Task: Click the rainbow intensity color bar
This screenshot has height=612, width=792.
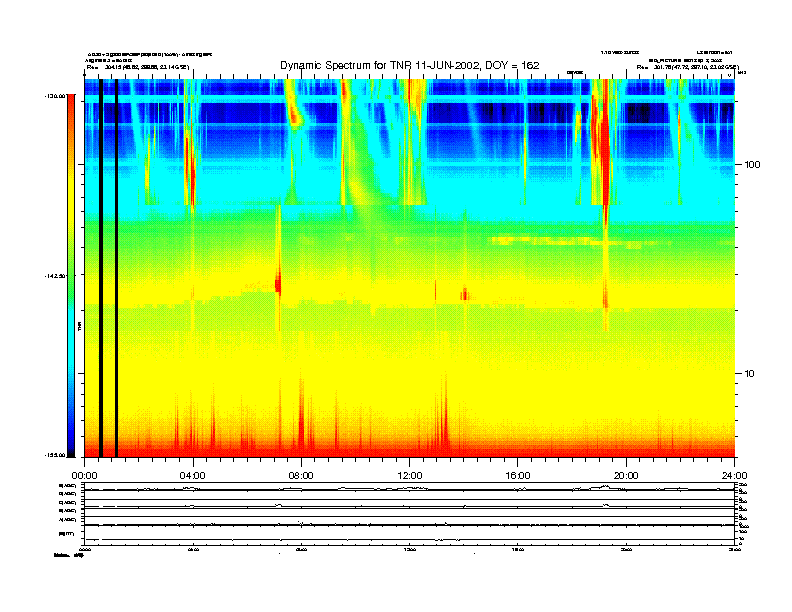Action: point(71,275)
